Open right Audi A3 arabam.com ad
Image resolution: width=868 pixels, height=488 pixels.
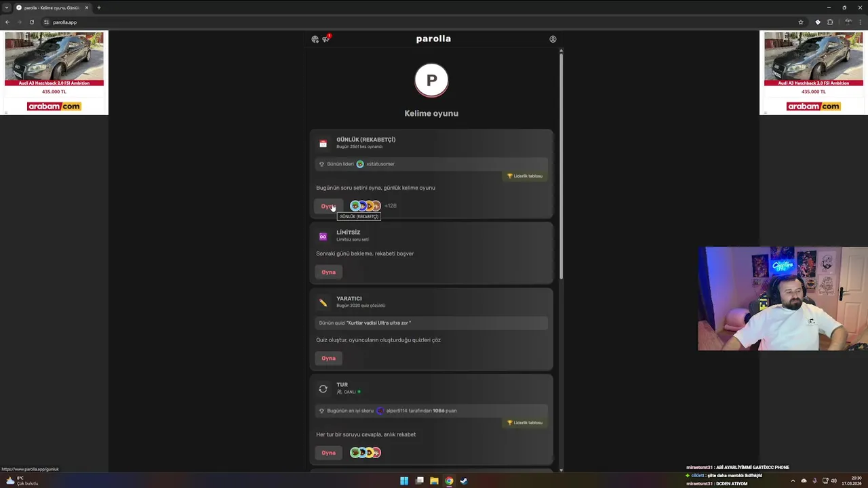pos(814,73)
